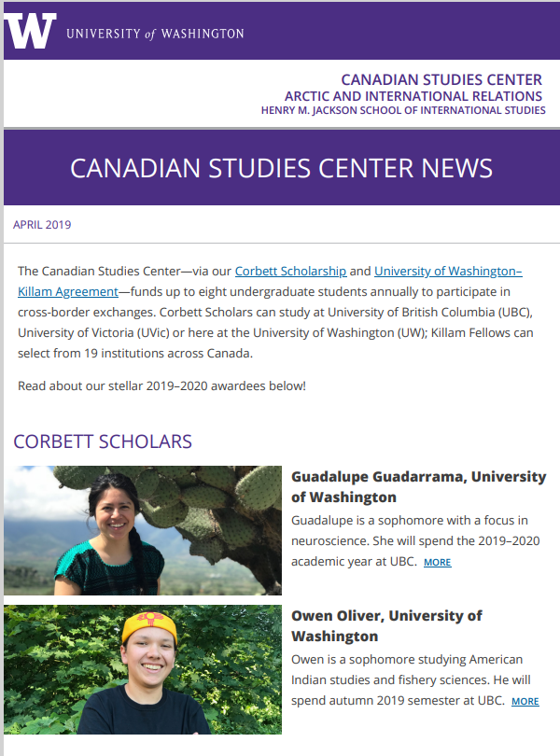The height and width of the screenshot is (756, 560).
Task: Click the Corbett Scholars section heading
Action: (x=103, y=441)
